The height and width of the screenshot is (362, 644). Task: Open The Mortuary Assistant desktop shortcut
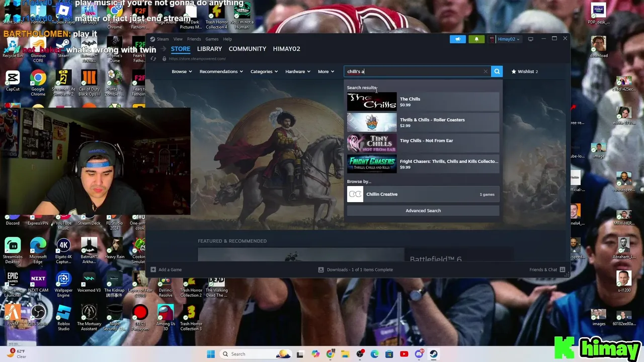click(89, 318)
